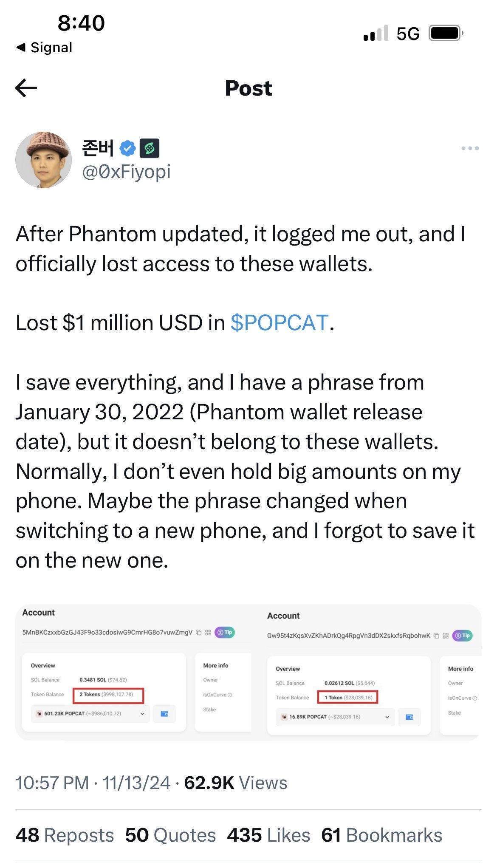View the 50 Quotes list
This screenshot has width=497, height=868.
[170, 835]
